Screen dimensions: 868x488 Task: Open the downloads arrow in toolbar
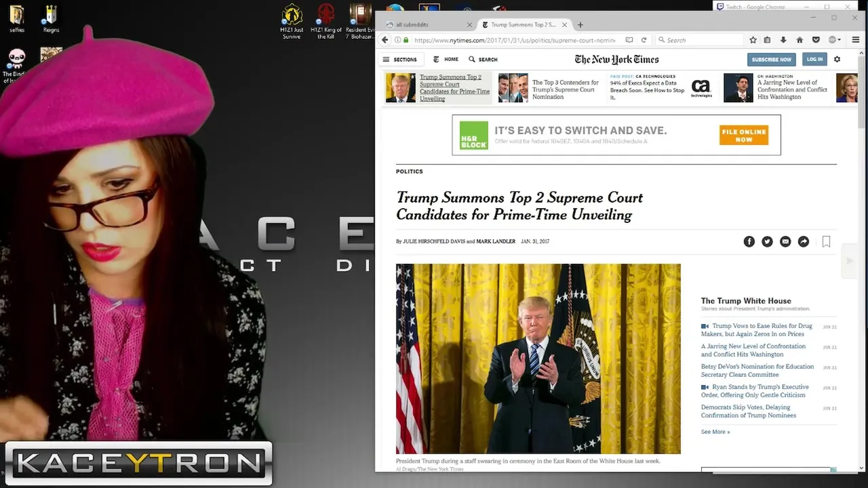pyautogui.click(x=783, y=40)
